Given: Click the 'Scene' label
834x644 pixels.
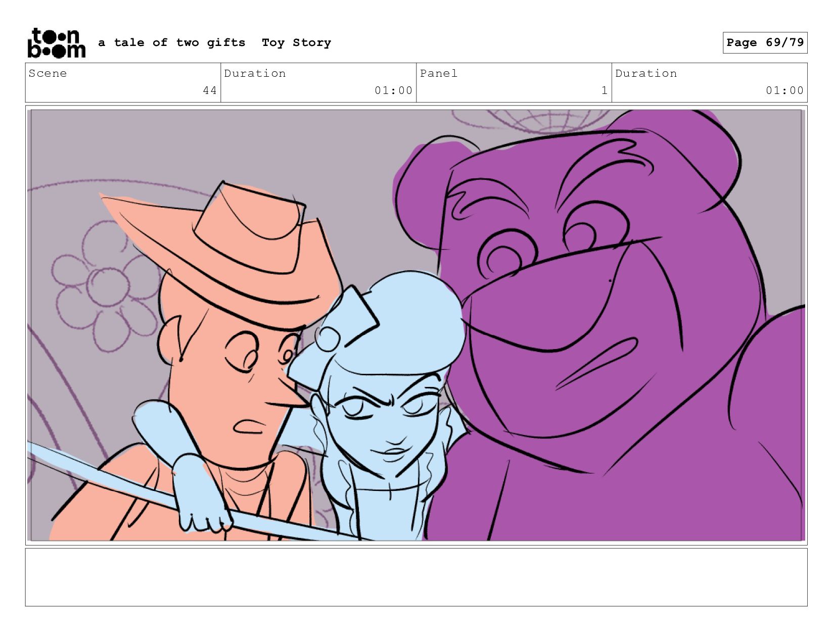Looking at the screenshot, I should [48, 73].
